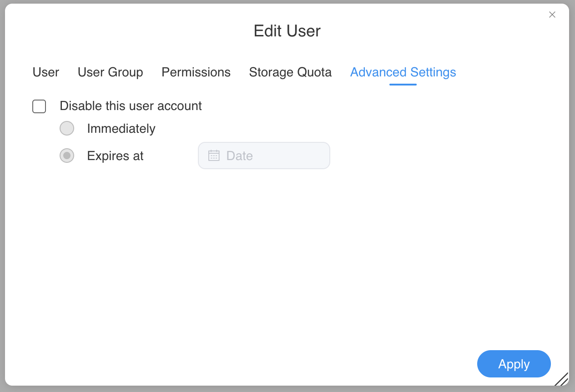Enable the Disable this user account checkbox

click(39, 106)
